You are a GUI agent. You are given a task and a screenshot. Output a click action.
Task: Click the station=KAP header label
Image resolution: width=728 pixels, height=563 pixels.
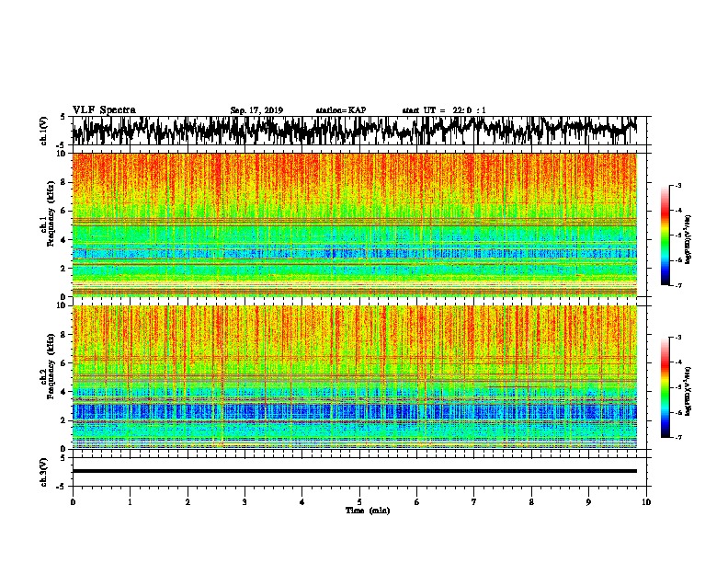[x=341, y=110]
